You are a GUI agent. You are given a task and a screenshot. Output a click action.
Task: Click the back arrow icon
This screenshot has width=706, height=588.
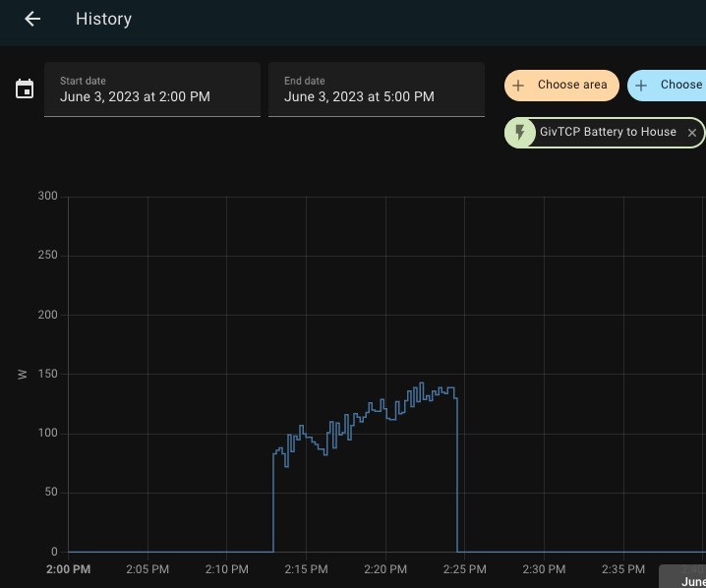32,19
